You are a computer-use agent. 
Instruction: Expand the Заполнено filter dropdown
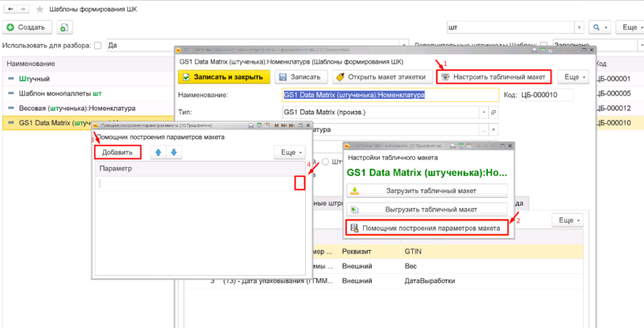tap(640, 45)
